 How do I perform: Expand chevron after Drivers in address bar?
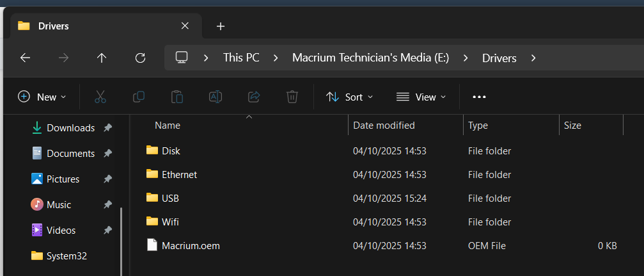pyautogui.click(x=533, y=58)
